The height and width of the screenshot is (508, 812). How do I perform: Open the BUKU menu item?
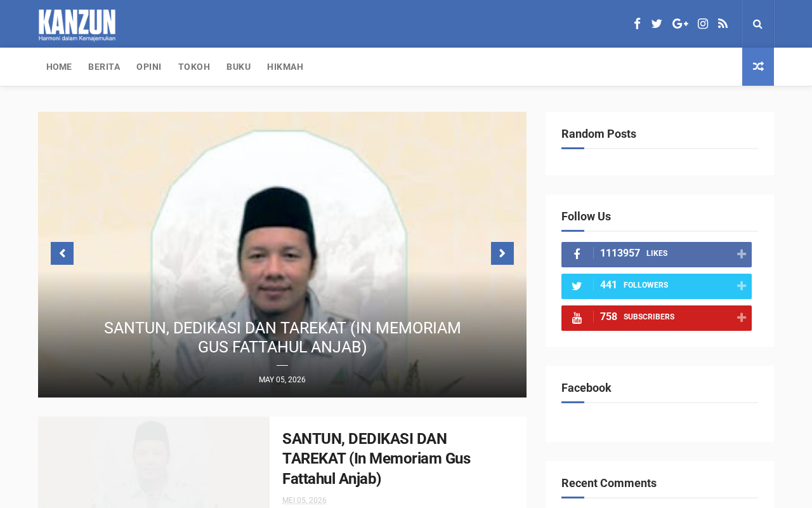[x=239, y=67]
